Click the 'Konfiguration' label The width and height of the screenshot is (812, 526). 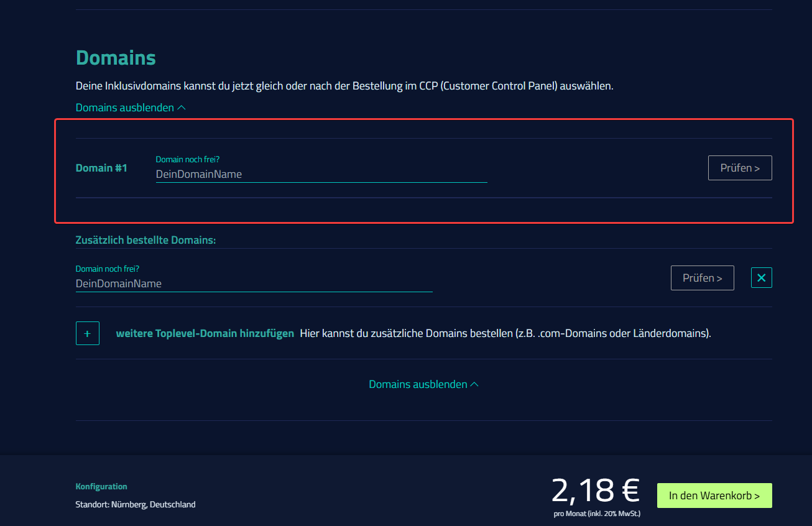[x=101, y=486]
